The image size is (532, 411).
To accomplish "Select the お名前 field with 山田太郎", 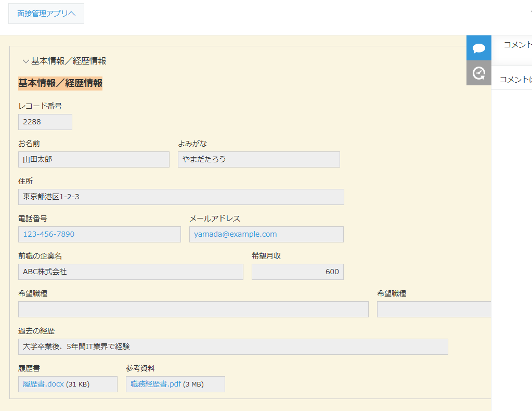I will 94,159.
